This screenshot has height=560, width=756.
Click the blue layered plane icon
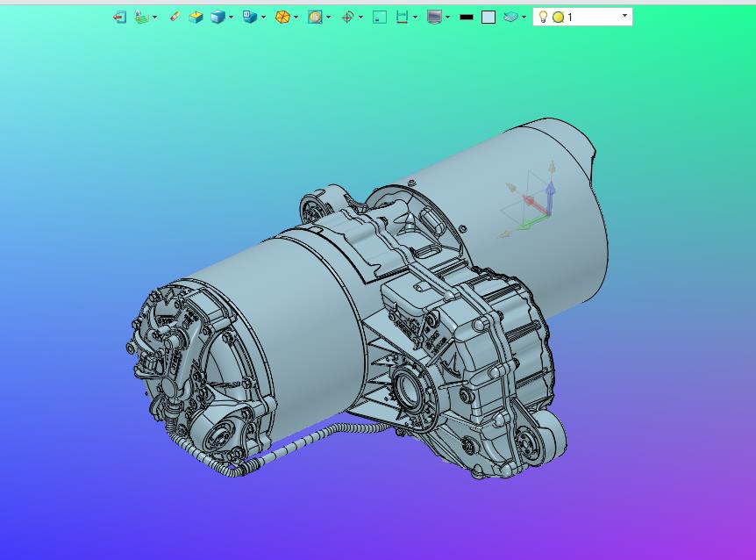510,18
